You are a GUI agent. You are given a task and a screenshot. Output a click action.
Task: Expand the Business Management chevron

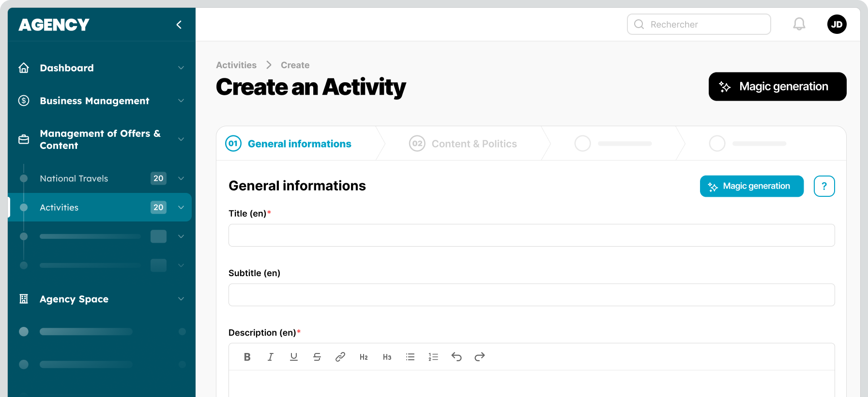pyautogui.click(x=181, y=101)
